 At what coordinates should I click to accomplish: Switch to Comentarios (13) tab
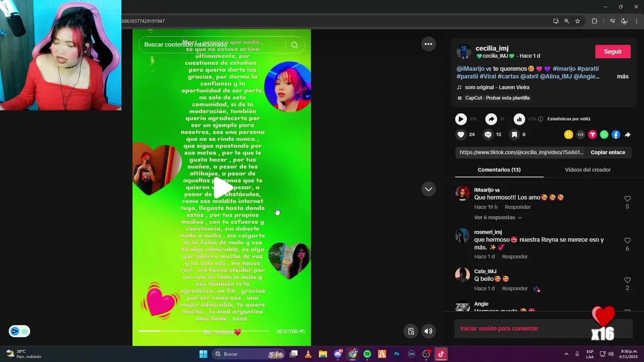tap(499, 170)
